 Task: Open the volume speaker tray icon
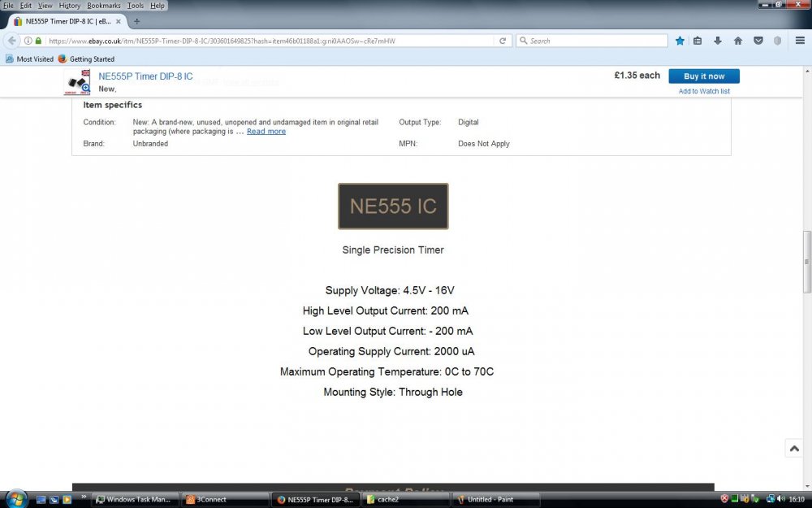click(x=781, y=499)
